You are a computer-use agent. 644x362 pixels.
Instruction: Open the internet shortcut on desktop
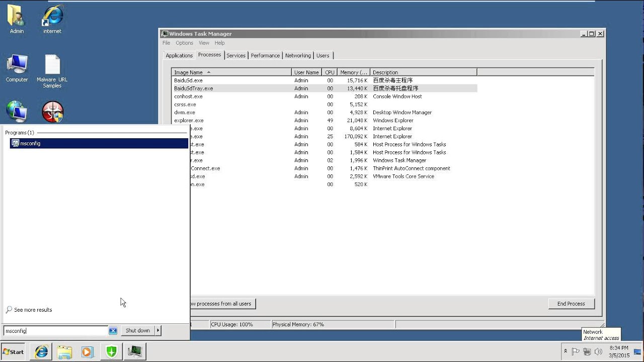click(52, 19)
